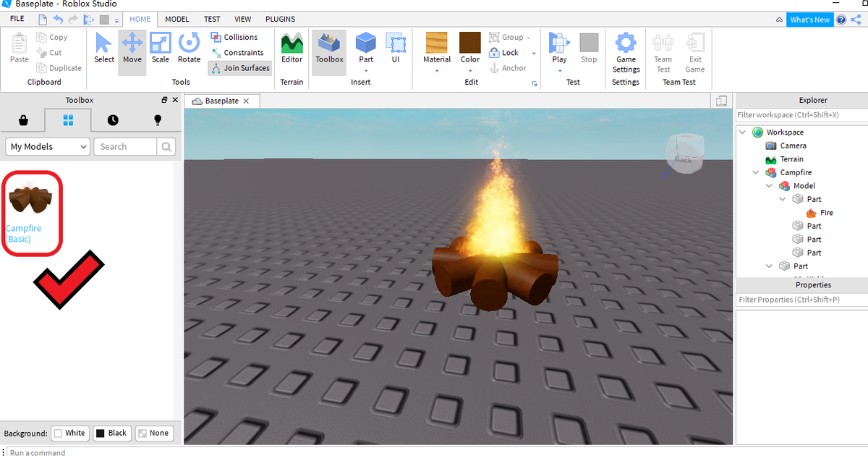Collapse the Model tree node
The height and width of the screenshot is (456, 868).
(x=770, y=186)
